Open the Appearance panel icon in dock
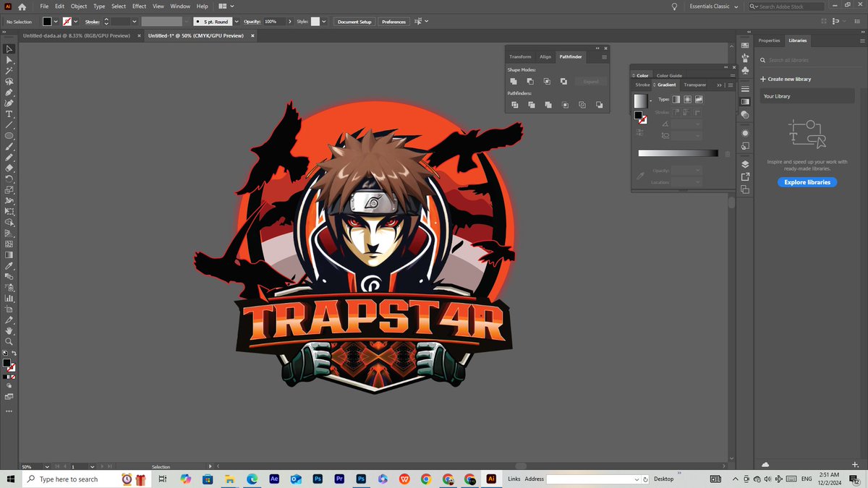The width and height of the screenshot is (868, 488). pos(745,133)
